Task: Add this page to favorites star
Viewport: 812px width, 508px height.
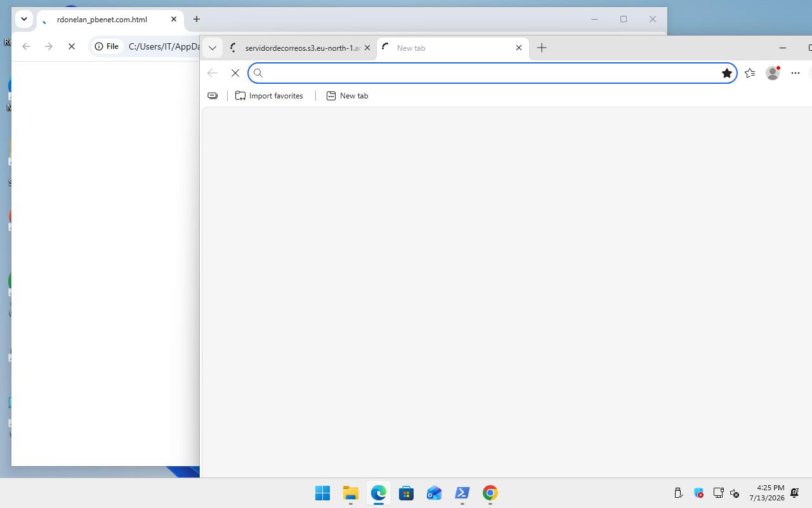Action: click(x=727, y=73)
